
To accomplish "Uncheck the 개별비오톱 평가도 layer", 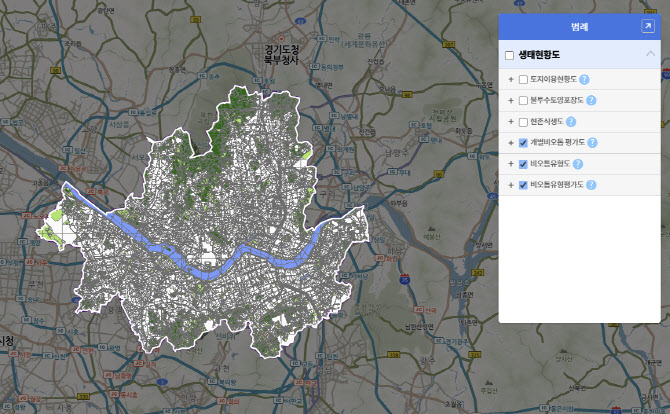I will 523,143.
